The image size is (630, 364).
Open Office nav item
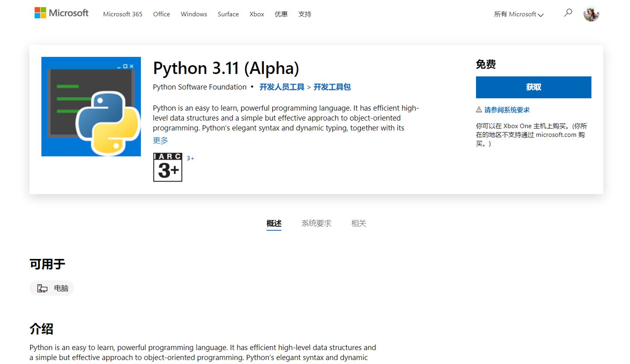tap(161, 14)
